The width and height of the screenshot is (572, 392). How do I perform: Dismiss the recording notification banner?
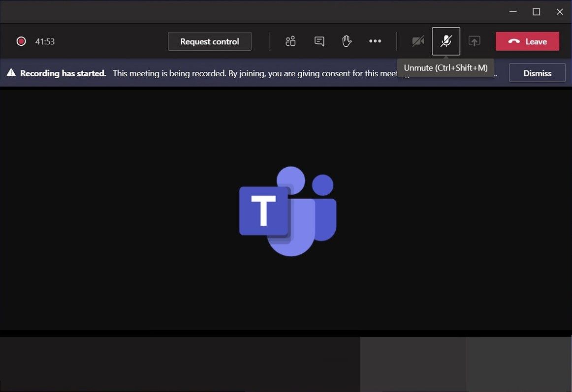click(537, 73)
